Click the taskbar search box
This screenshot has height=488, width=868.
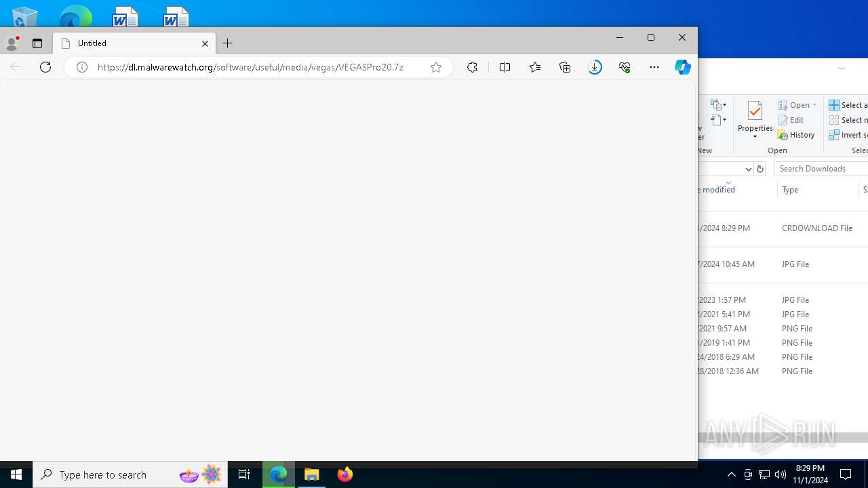click(x=130, y=474)
